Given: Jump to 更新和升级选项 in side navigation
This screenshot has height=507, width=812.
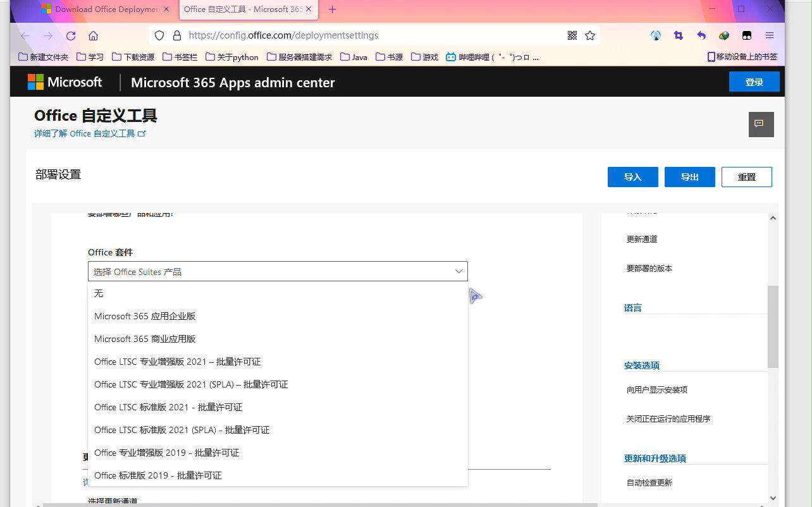Looking at the screenshot, I should click(x=655, y=458).
